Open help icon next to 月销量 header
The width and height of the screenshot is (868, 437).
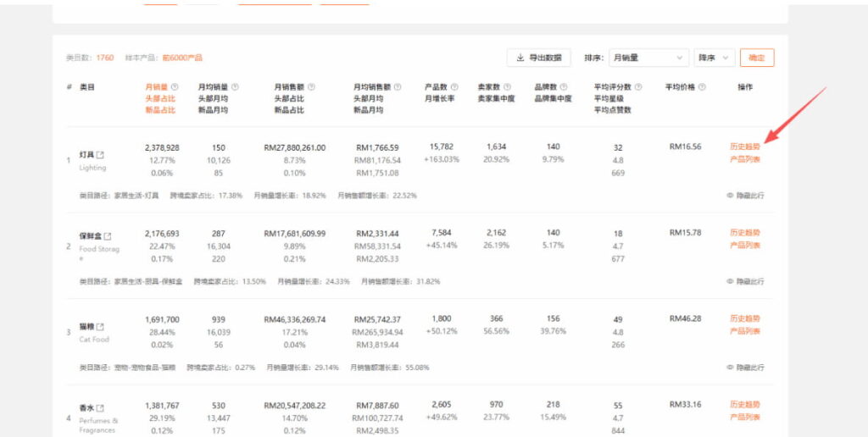coord(175,87)
